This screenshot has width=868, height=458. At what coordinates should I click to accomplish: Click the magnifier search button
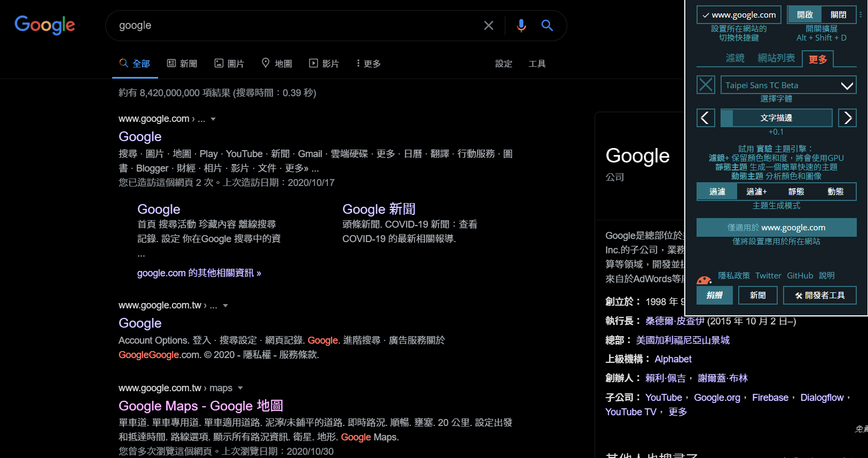click(547, 26)
